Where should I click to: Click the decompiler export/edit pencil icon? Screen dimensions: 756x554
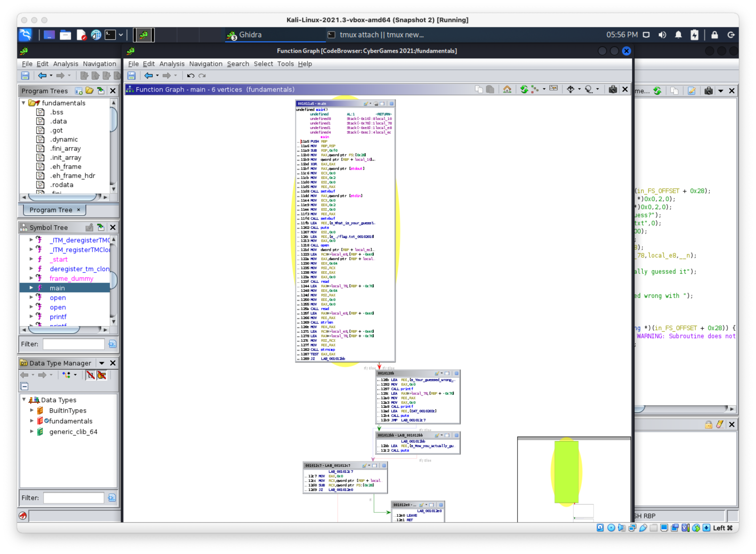click(x=692, y=91)
